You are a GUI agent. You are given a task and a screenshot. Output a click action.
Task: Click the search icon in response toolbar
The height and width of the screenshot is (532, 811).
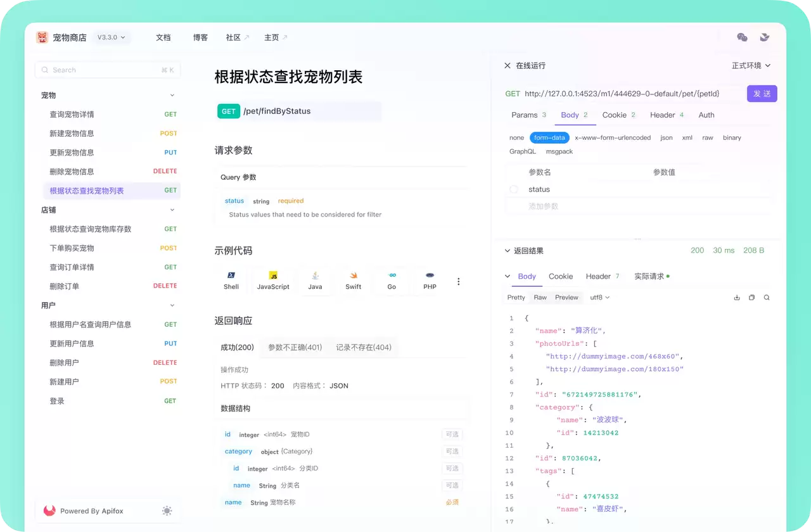[x=767, y=297]
